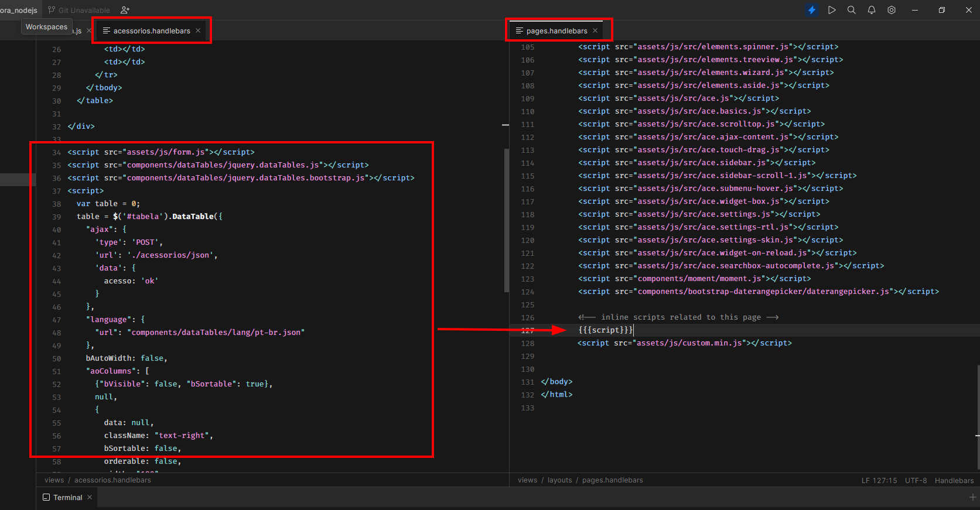The height and width of the screenshot is (510, 980).
Task: Click the elements.spinner.js script line
Action: coord(708,47)
